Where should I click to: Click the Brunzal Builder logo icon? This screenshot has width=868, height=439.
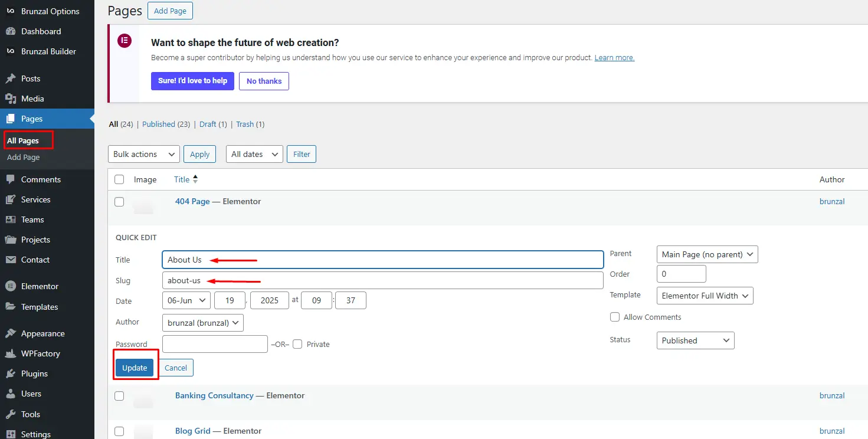coord(10,51)
